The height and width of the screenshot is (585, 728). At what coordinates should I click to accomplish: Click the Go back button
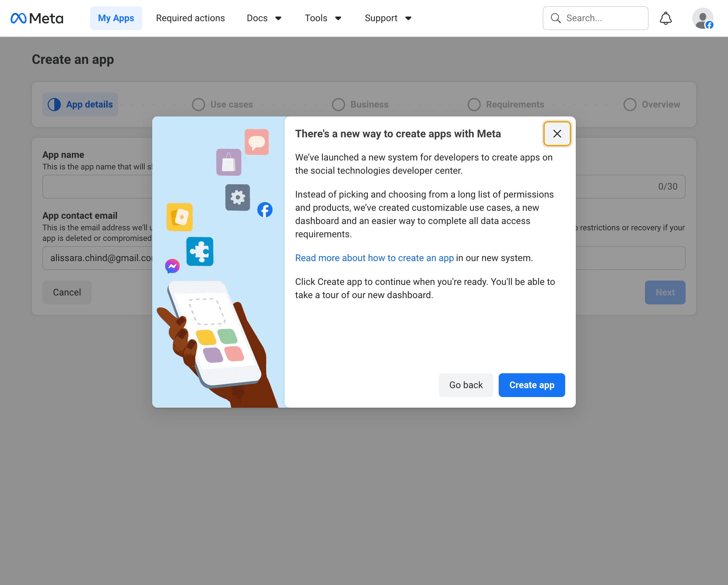pyautogui.click(x=466, y=385)
